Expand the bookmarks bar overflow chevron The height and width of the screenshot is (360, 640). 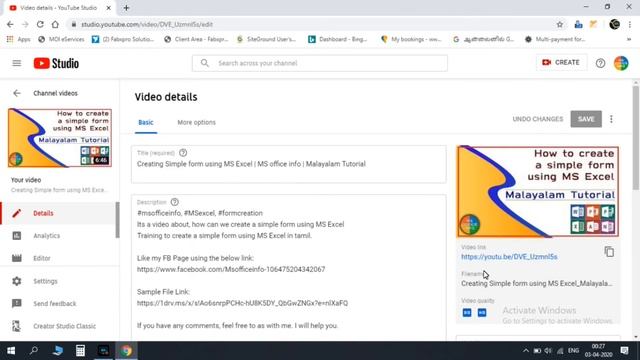(629, 39)
